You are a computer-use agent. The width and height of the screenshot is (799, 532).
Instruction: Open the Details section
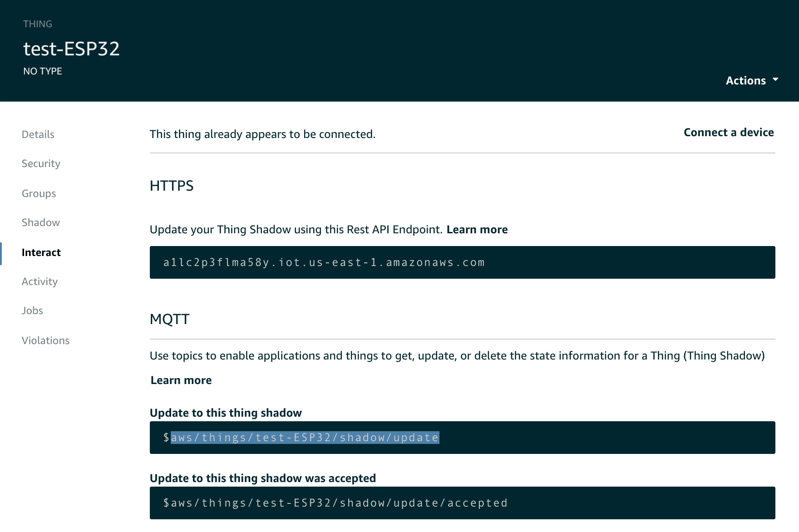tap(38, 134)
